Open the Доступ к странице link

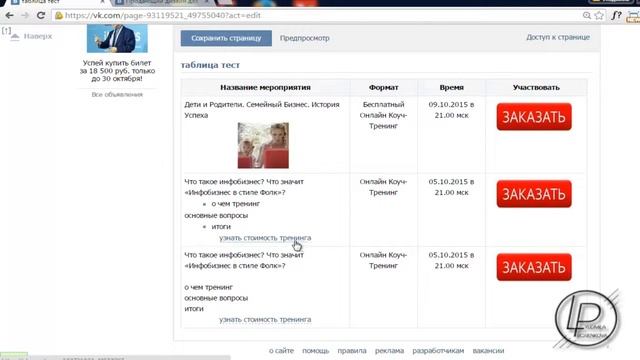558,37
